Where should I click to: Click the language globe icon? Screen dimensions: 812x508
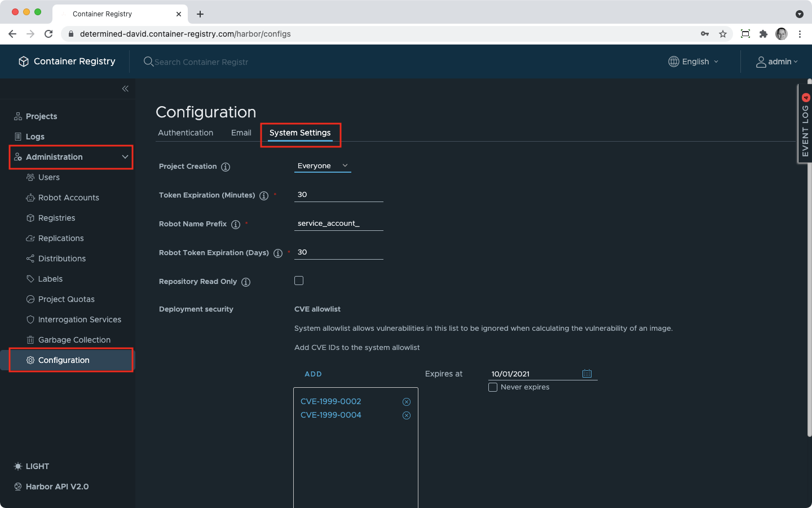[674, 62]
